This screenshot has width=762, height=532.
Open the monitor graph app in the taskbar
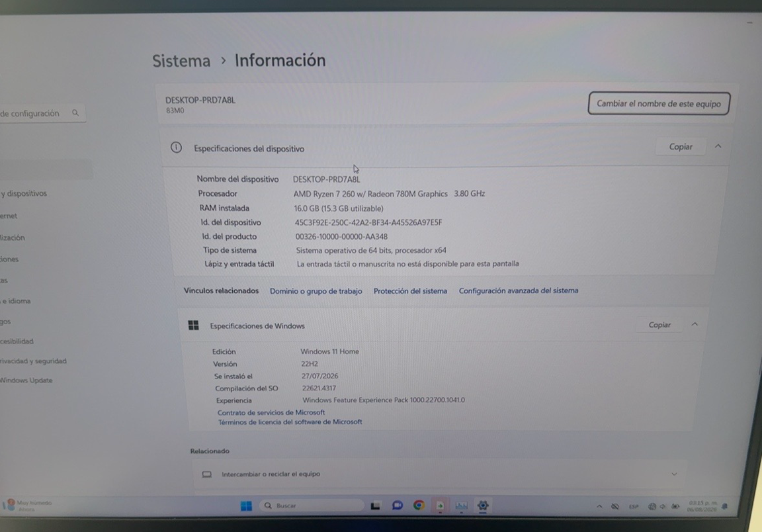coord(461,506)
